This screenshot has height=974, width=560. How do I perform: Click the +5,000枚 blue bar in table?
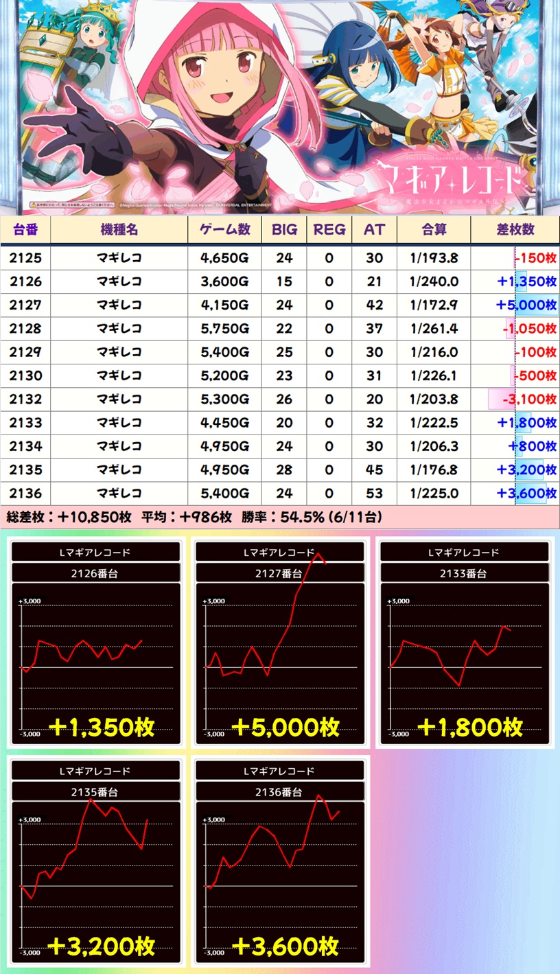tap(528, 305)
